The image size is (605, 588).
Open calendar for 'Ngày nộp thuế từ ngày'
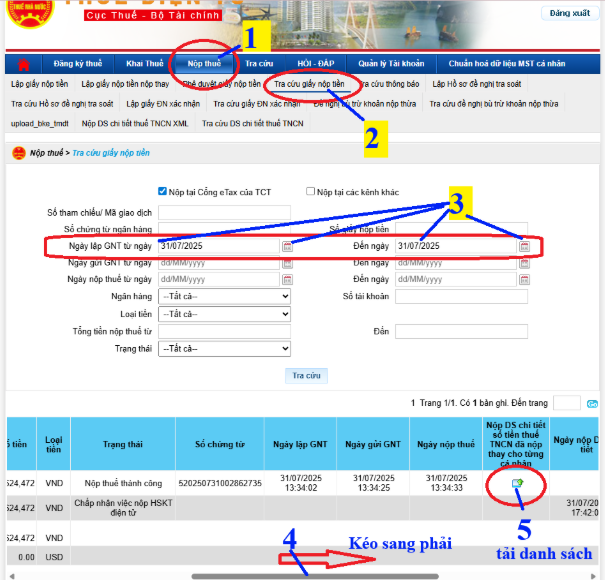(x=287, y=280)
